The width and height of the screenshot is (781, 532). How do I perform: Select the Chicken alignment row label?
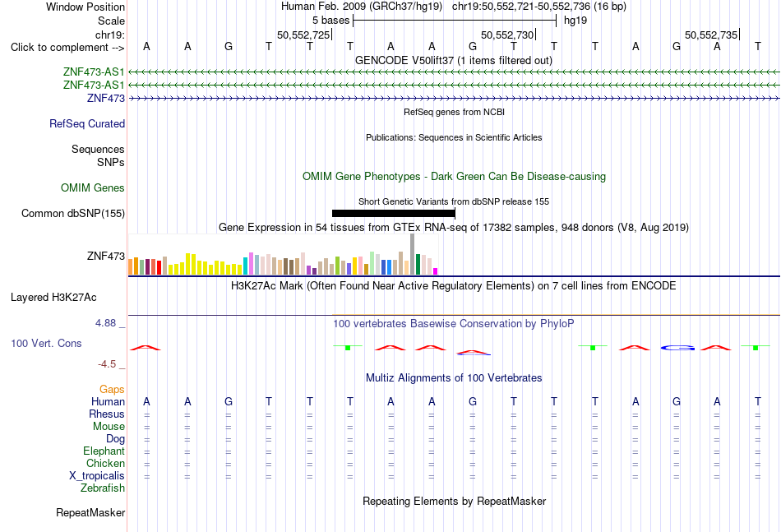[105, 463]
